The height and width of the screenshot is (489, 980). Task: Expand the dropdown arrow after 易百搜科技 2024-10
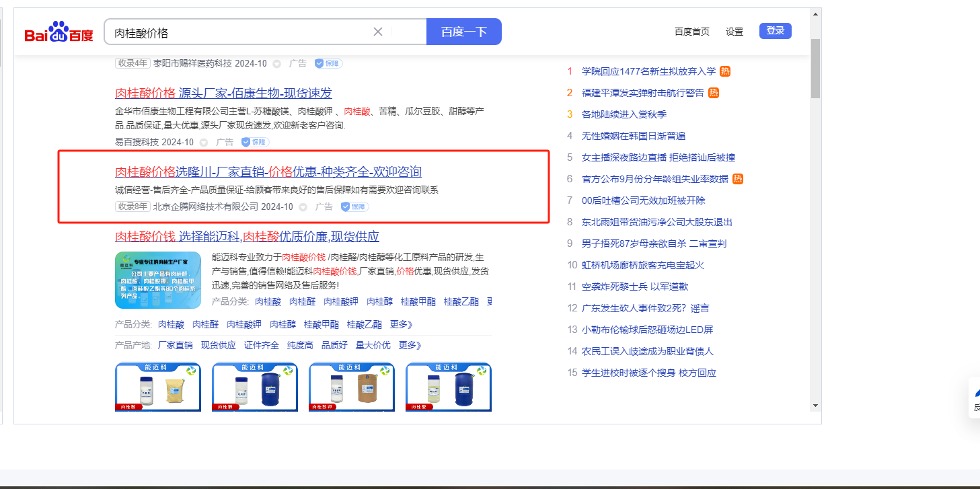(204, 143)
